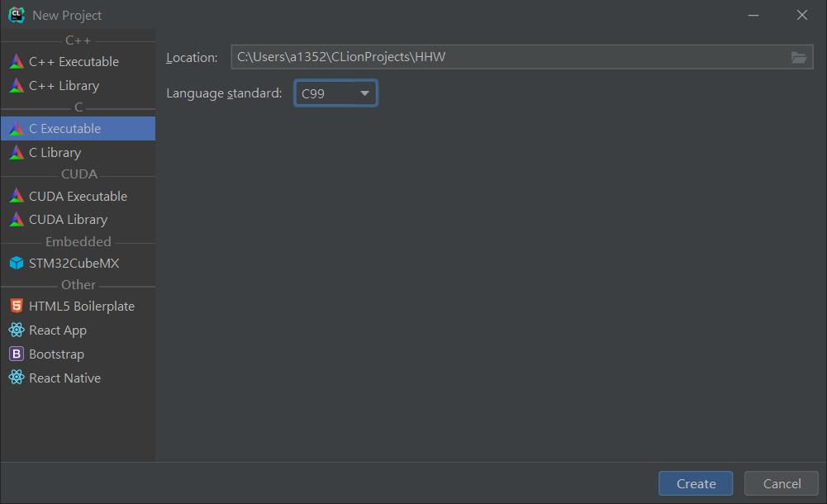Select the C Library project type

coord(78,152)
